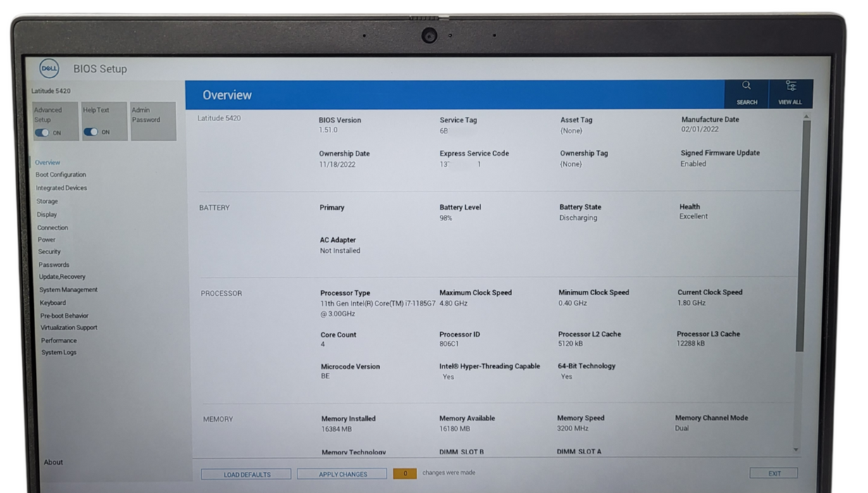Click the Battery Level 98% value
Viewport: 868px width, 493px height.
pyautogui.click(x=446, y=218)
